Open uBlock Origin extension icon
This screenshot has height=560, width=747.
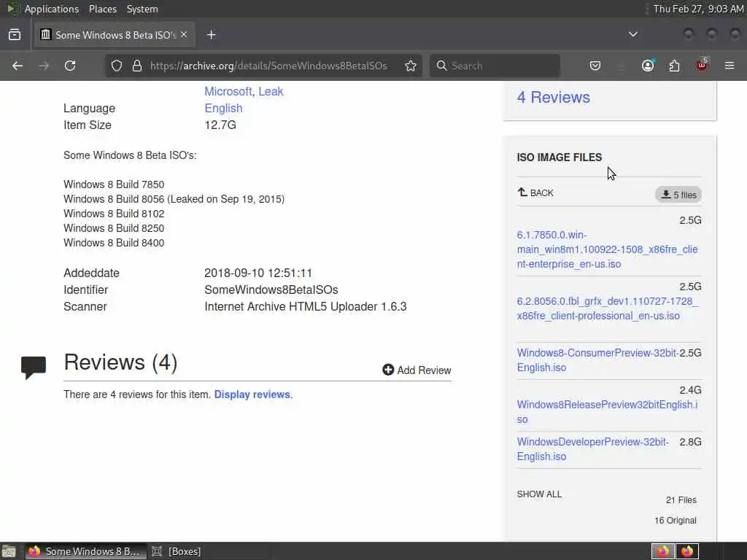point(702,66)
